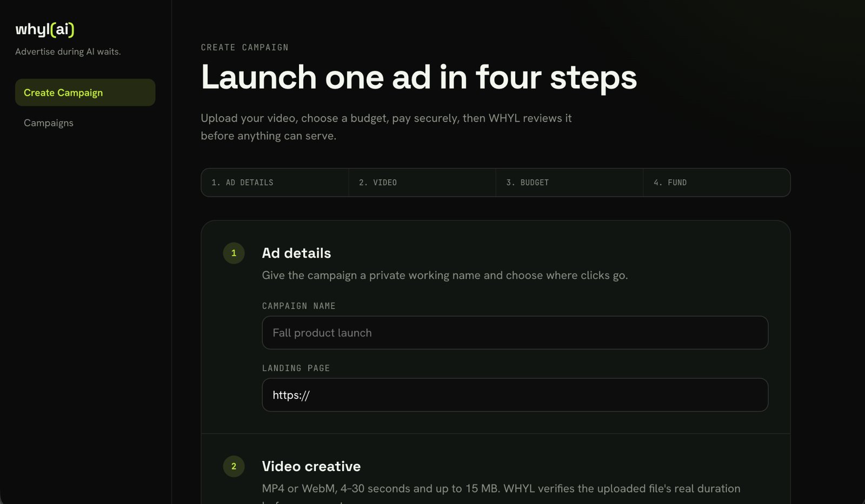Click the 'CAMPAIGN NAME' field label
The height and width of the screenshot is (504, 865).
tap(298, 306)
